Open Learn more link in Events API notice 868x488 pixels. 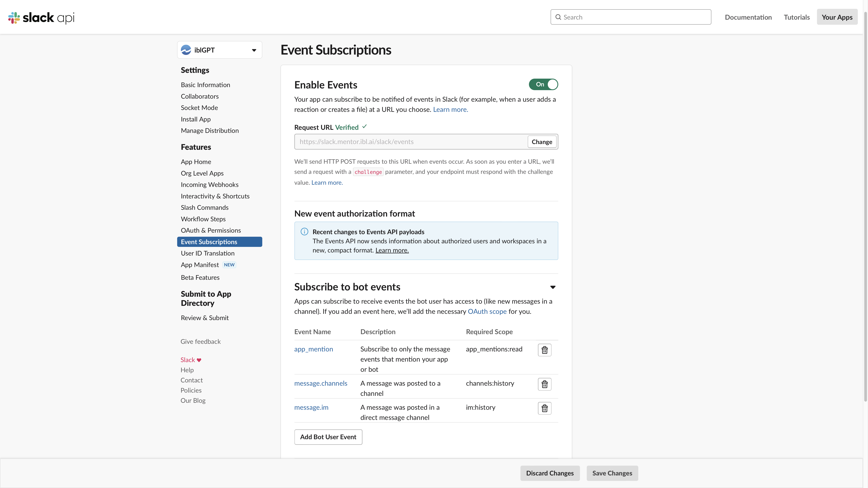pyautogui.click(x=392, y=250)
